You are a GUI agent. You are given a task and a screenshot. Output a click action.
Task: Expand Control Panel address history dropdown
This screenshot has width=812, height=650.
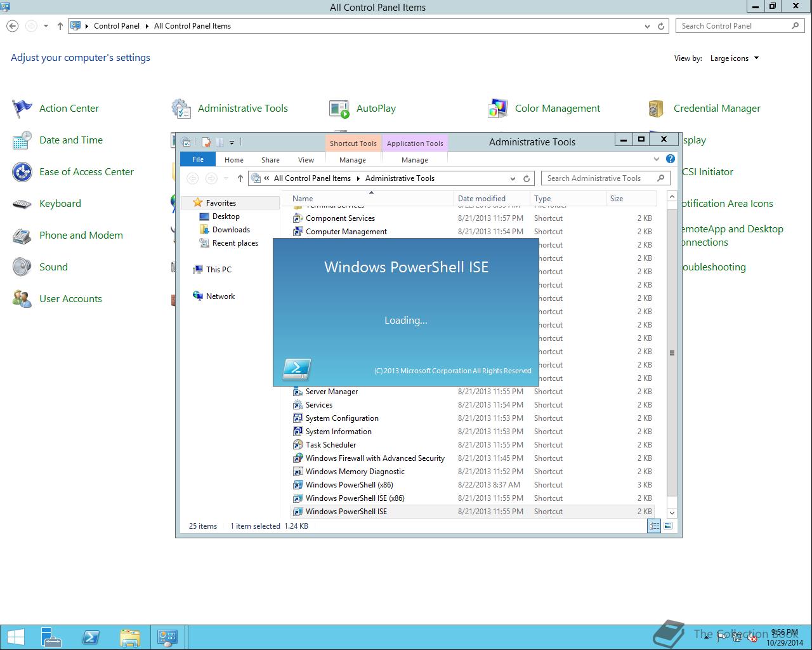[x=647, y=26]
